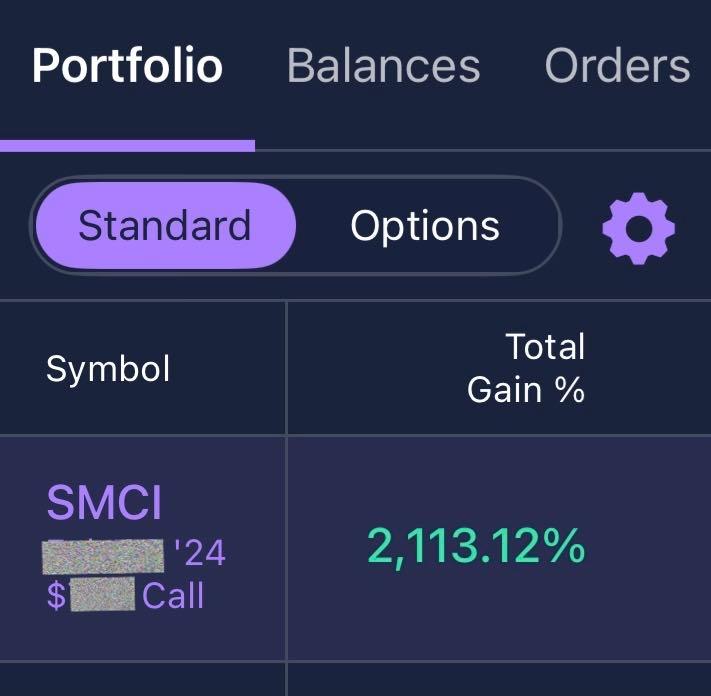Click the empty gain cell below 2,113.12%
Viewport: 711px width, 696px height.
coord(498,680)
